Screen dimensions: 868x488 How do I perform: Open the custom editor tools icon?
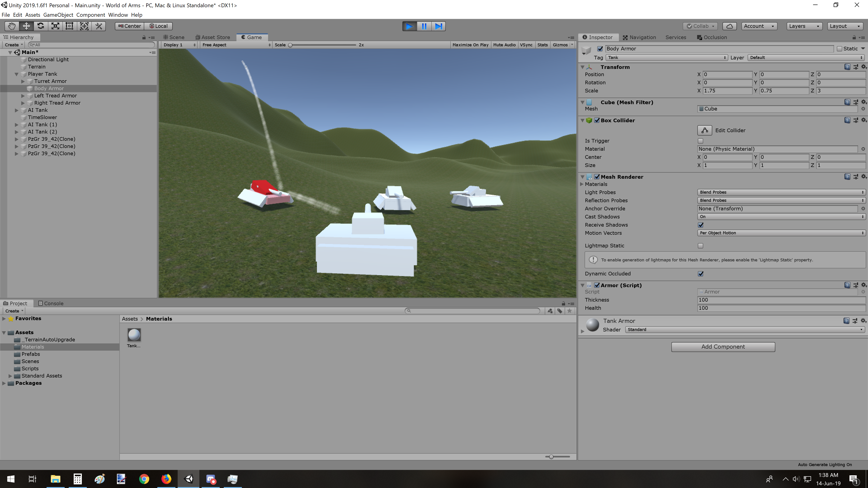coord(99,26)
